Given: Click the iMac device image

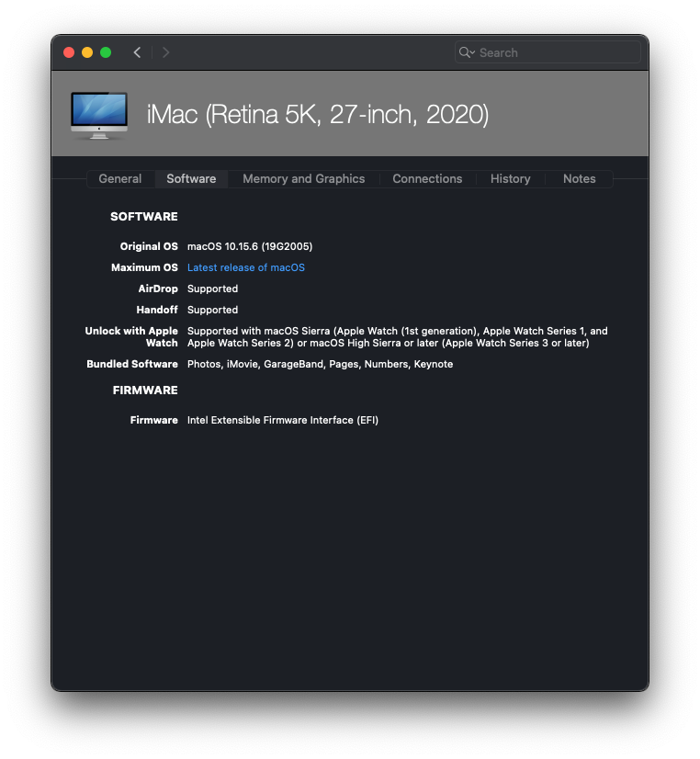Looking at the screenshot, I should [x=99, y=115].
